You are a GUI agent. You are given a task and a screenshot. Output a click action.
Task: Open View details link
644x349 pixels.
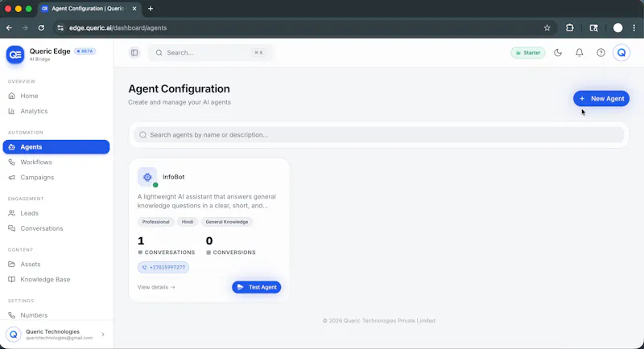pyautogui.click(x=156, y=287)
